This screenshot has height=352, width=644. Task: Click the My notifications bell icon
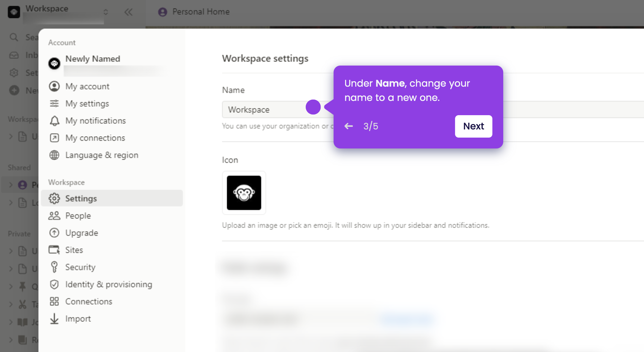tap(54, 121)
